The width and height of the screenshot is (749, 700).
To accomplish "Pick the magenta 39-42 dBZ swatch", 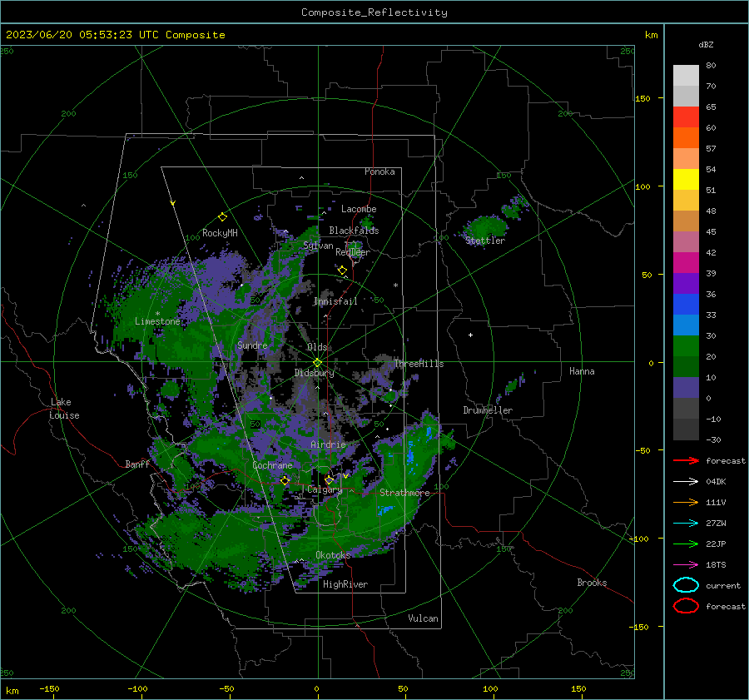I will point(686,263).
